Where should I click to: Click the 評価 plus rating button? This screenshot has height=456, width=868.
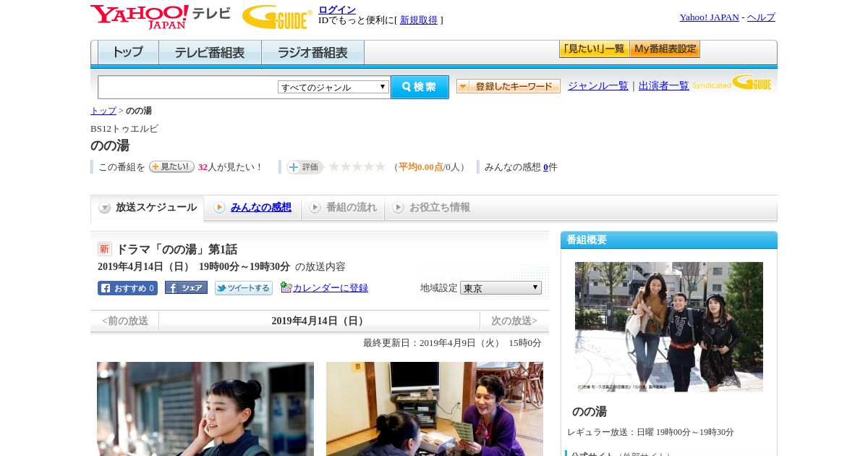pos(305,166)
